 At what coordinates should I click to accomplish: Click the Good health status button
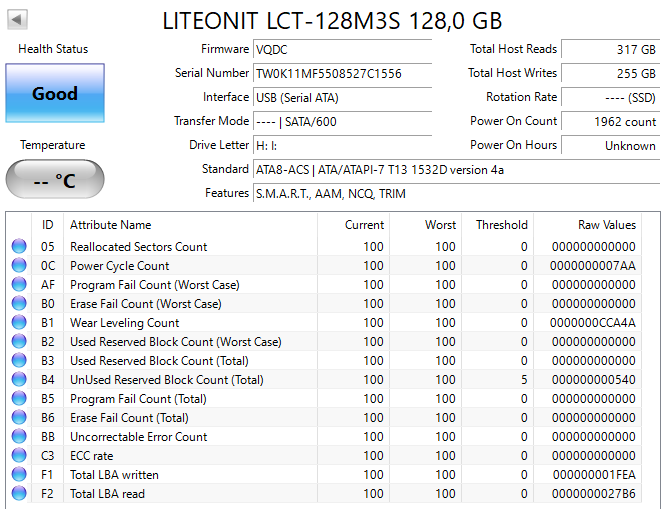(54, 94)
